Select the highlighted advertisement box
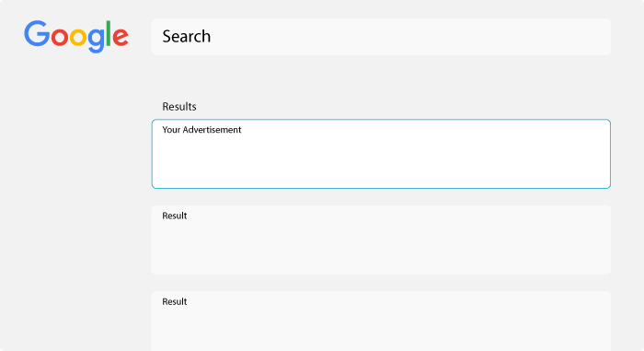Image resolution: width=644 pixels, height=351 pixels. [x=381, y=154]
